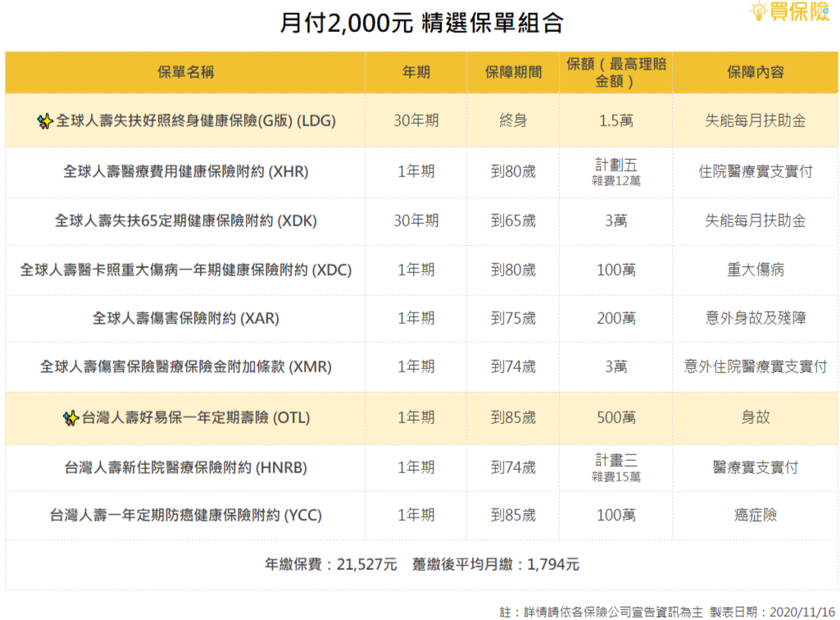Click the 500萬 coverage amount
This screenshot has height=620, width=840.
tap(616, 417)
